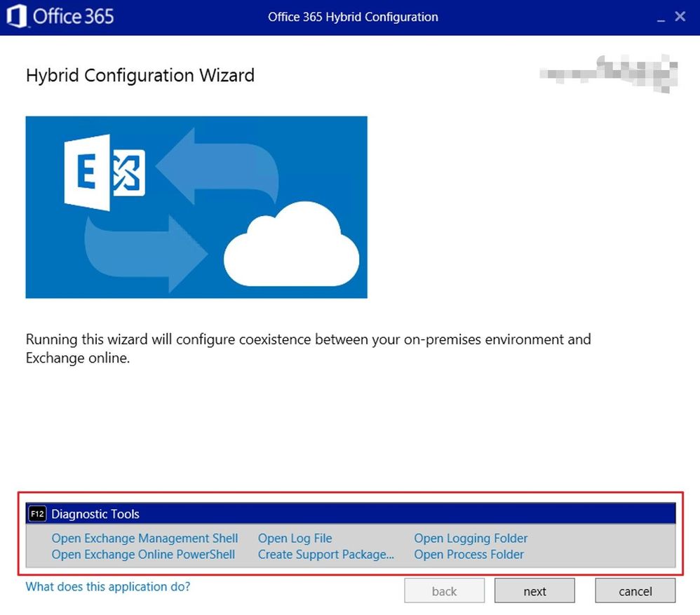
Task: Select Create Support Package link
Action: click(326, 554)
